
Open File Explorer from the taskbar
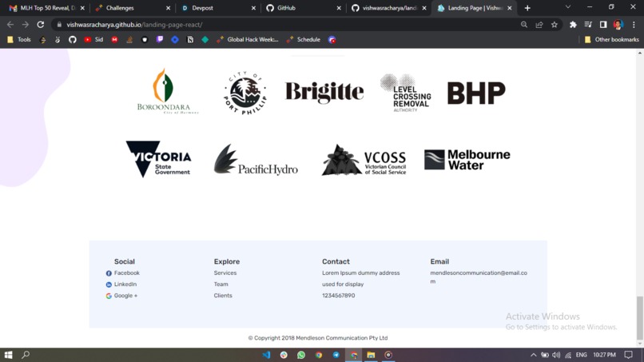[371, 355]
